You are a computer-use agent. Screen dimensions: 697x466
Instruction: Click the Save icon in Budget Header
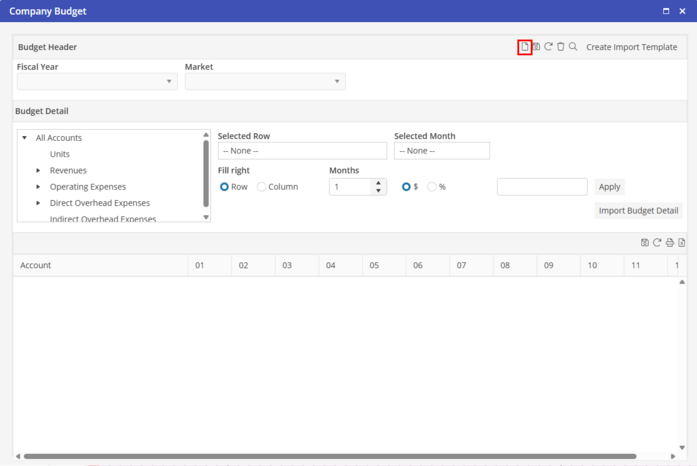(536, 47)
